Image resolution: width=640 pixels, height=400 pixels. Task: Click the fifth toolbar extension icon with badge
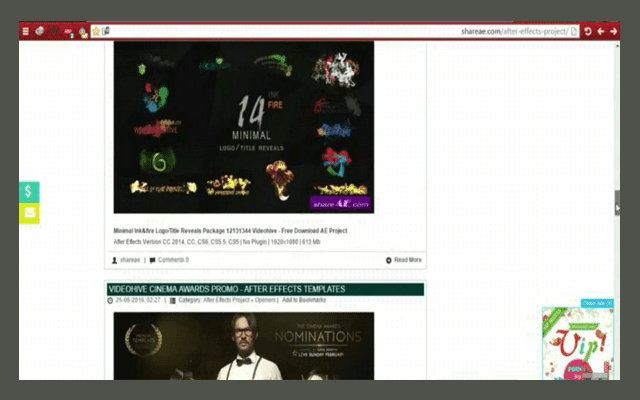(83, 32)
